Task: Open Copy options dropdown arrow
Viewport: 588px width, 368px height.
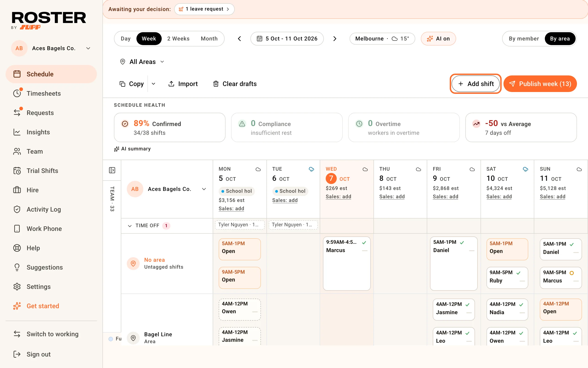Action: [153, 84]
